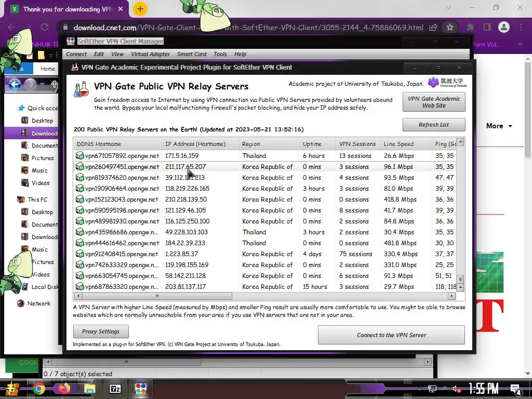Open Proxy Settings
Screen dimensions: 532x399
[101, 331]
